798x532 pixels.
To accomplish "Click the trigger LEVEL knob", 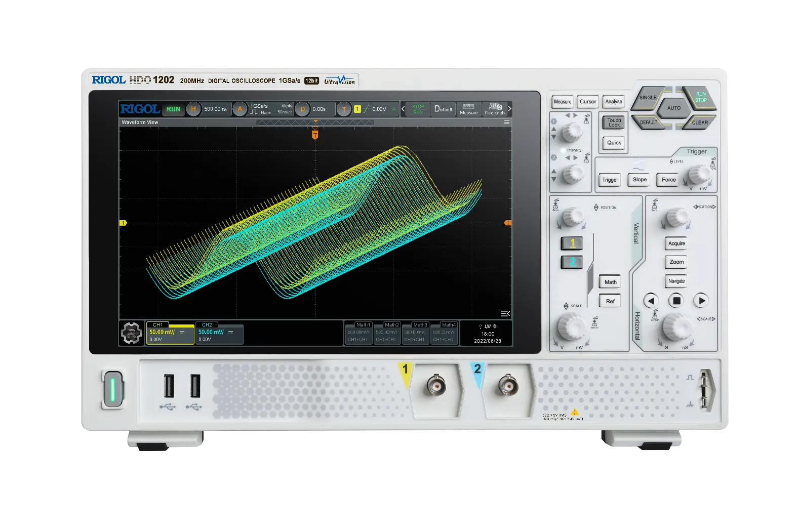I will pos(699,174).
